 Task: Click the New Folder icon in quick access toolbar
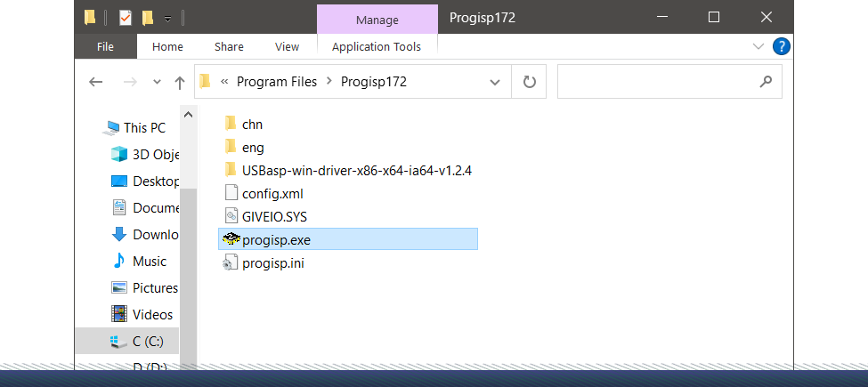[x=148, y=17]
